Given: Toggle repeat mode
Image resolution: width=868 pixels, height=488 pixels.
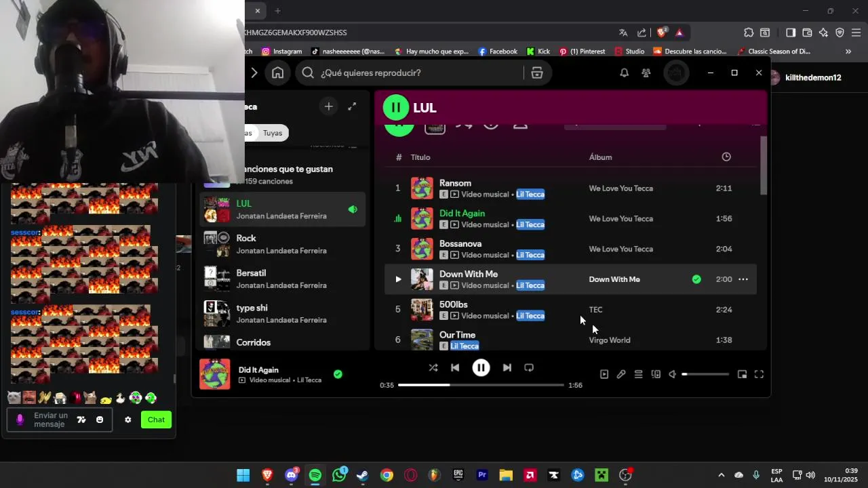Looking at the screenshot, I should coord(529,367).
